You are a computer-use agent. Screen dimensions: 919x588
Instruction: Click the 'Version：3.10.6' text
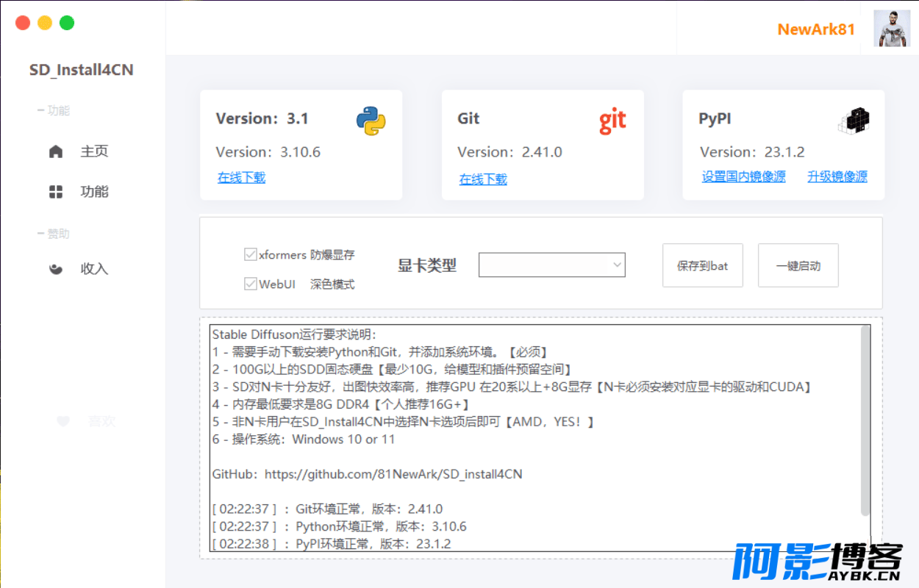[x=268, y=152]
